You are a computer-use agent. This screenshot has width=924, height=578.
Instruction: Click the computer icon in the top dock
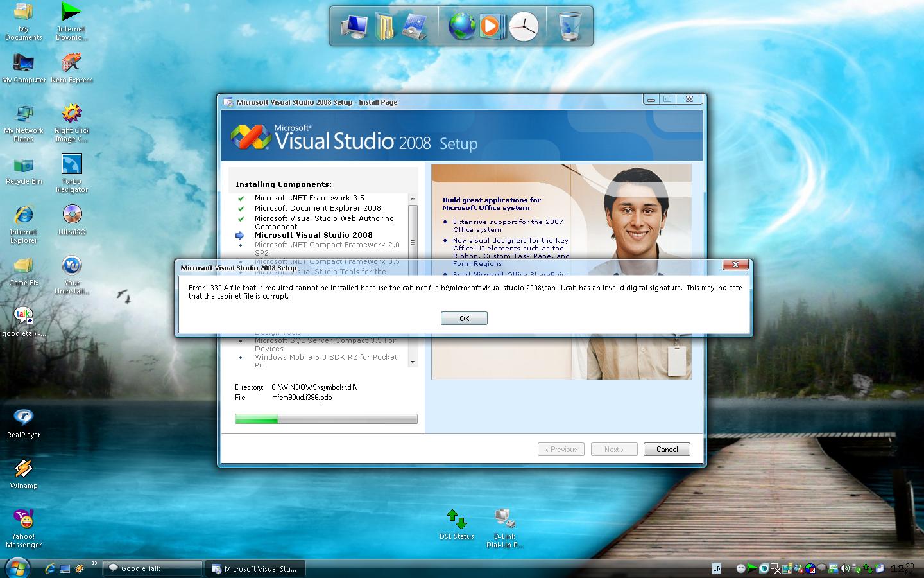pyautogui.click(x=354, y=26)
